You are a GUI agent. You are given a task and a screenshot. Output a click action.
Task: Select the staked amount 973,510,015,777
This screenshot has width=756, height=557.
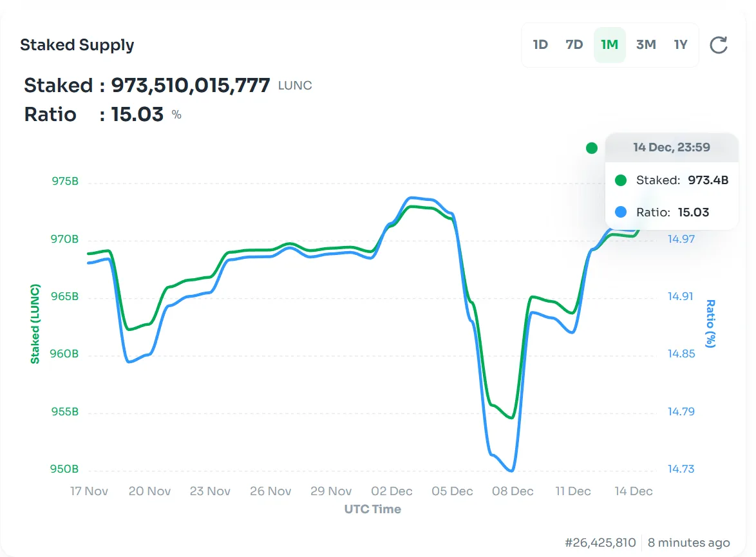coord(191,86)
